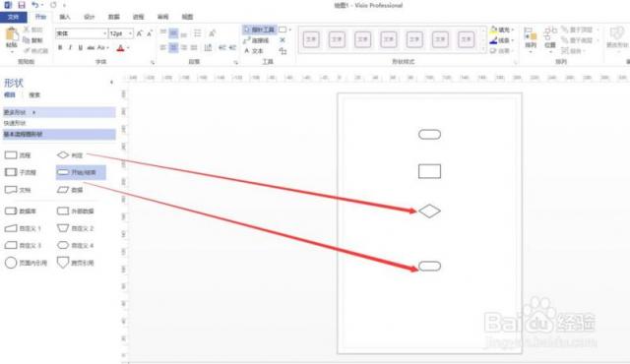This screenshot has height=364, width=630.
Task: Select the Pointer Tool in ribbon
Action: (259, 30)
